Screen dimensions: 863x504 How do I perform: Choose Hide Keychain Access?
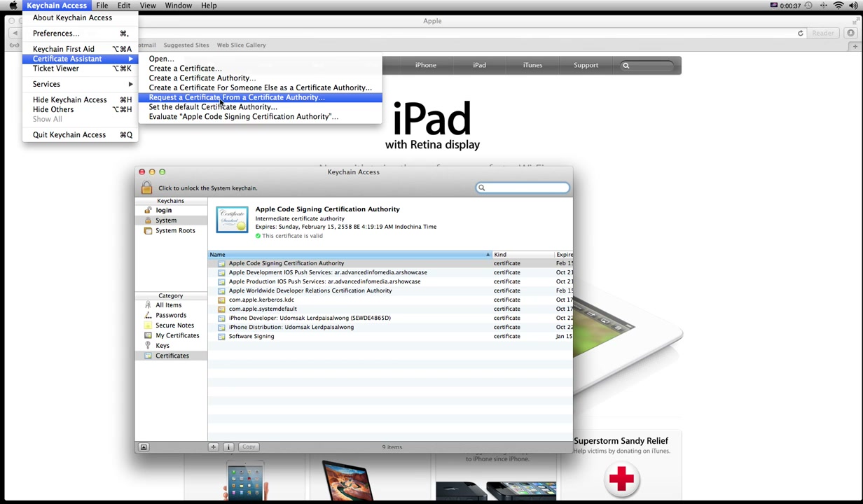[x=81, y=99]
